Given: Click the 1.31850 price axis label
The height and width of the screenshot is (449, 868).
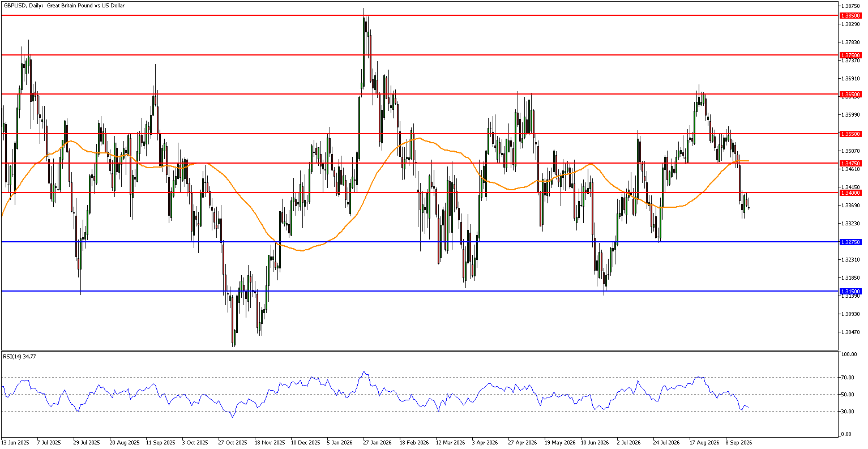Looking at the screenshot, I should 850,277.
